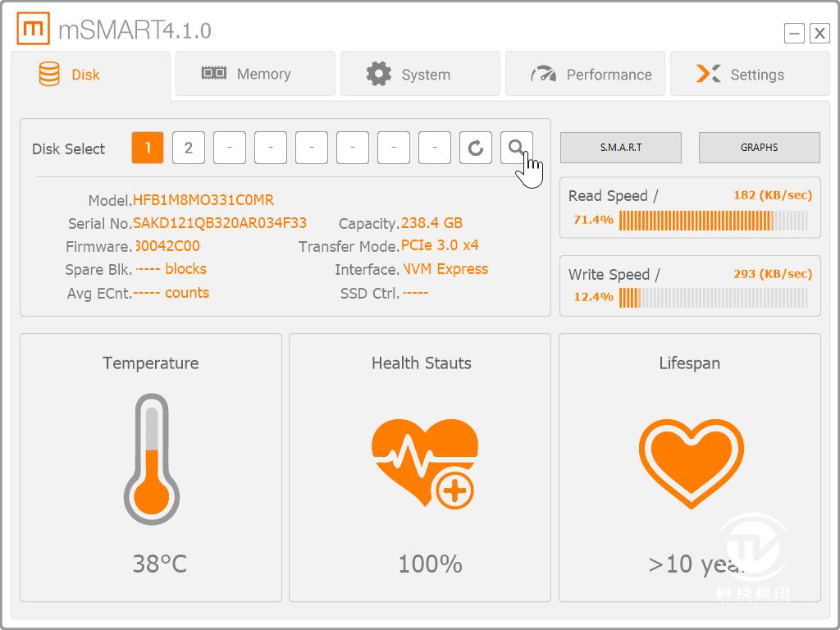This screenshot has height=630, width=840.
Task: Click the Lifespan heading
Action: pos(689,363)
